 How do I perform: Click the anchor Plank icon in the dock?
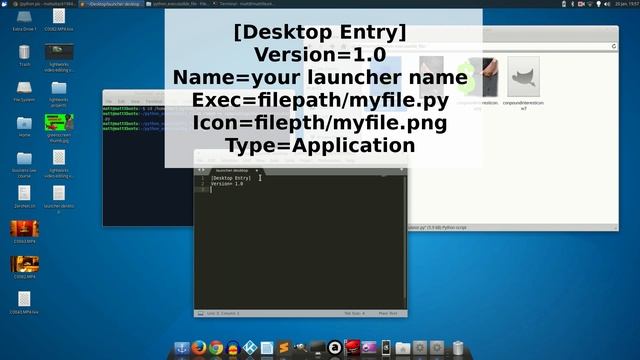coord(182,348)
